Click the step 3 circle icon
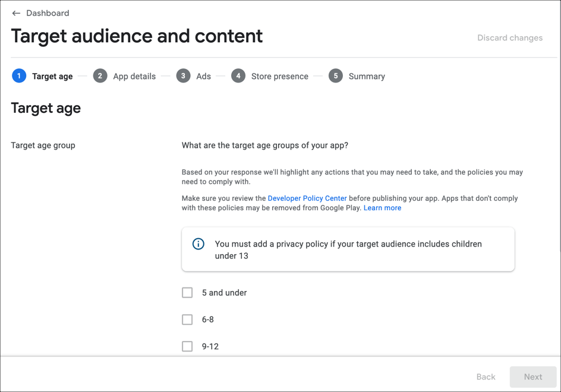 [183, 76]
